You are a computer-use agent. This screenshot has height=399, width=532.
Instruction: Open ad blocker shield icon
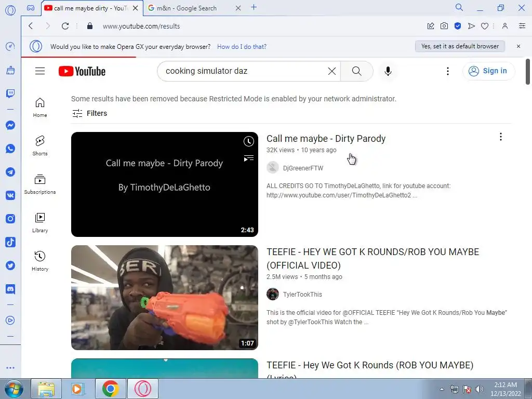point(458,26)
